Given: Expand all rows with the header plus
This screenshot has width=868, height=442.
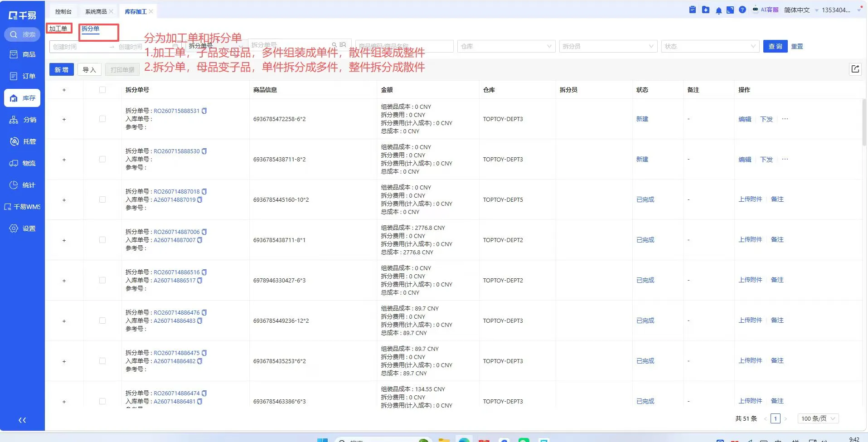Looking at the screenshot, I should 64,90.
